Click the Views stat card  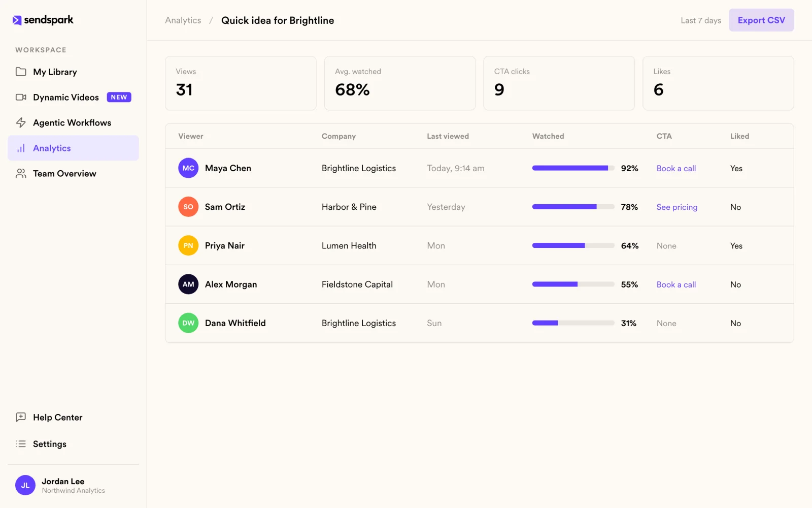pyautogui.click(x=241, y=83)
